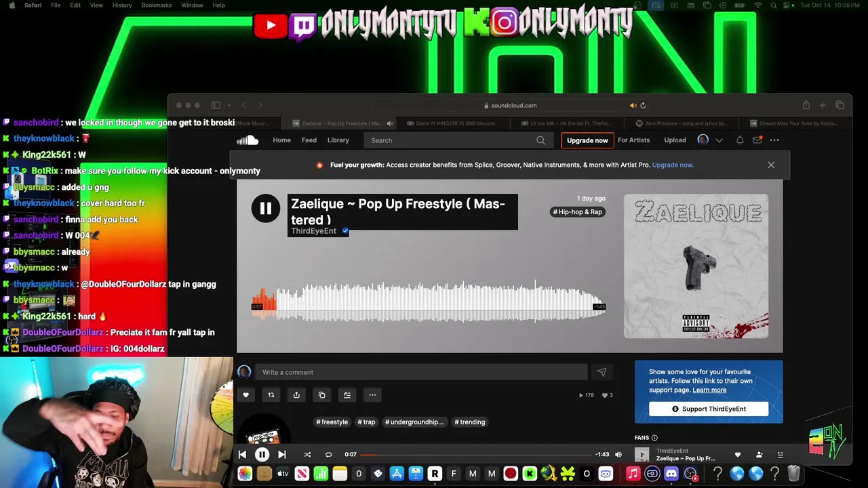Viewport: 868px width, 488px height.
Task: Switch to the Damn Ft KING22K tab
Action: tap(454, 123)
